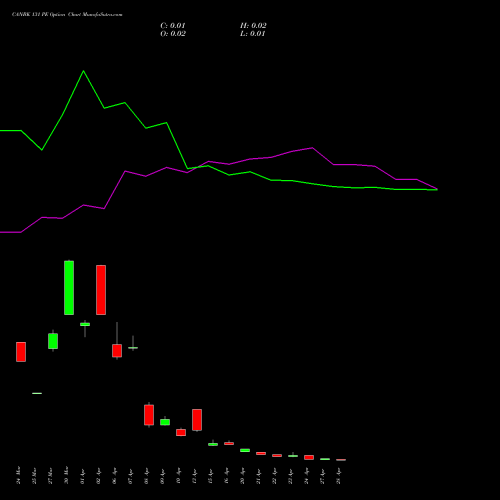The image size is (500, 500).
Task: Select the 30 Mar date label
Action: click(x=66, y=475)
